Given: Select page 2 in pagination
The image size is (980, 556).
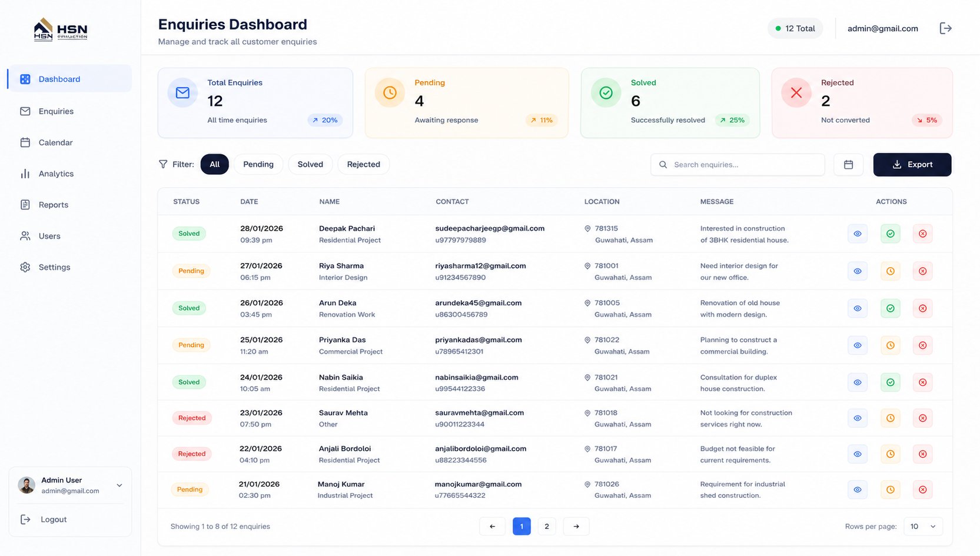Looking at the screenshot, I should [x=547, y=527].
